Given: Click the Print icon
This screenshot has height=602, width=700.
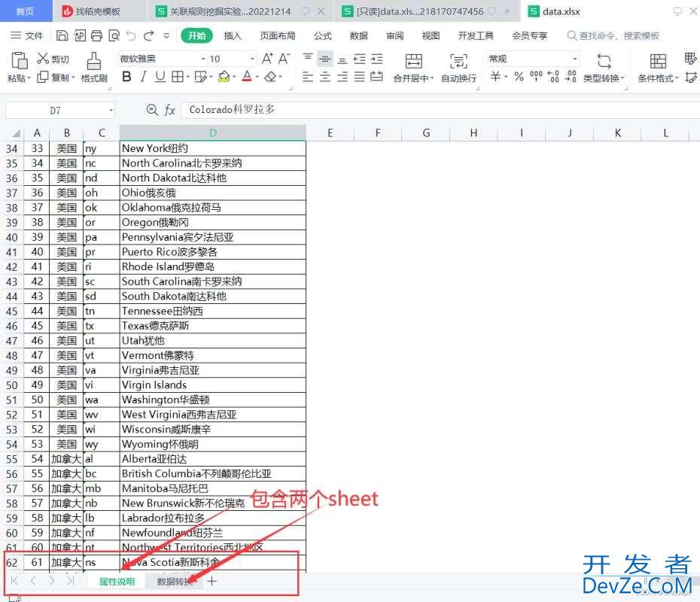Looking at the screenshot, I should 96,35.
